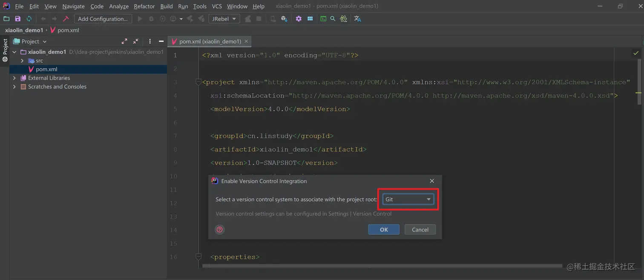
Task: Click the Forward navigation arrow
Action: pyautogui.click(x=55, y=19)
